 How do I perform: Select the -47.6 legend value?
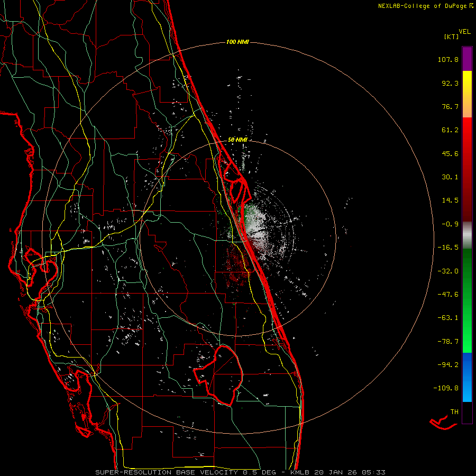pyautogui.click(x=448, y=295)
